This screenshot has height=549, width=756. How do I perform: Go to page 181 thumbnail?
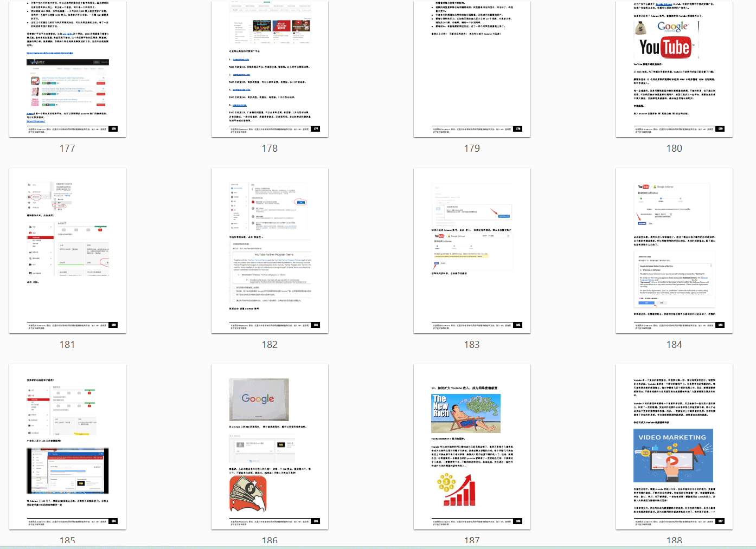click(x=67, y=250)
